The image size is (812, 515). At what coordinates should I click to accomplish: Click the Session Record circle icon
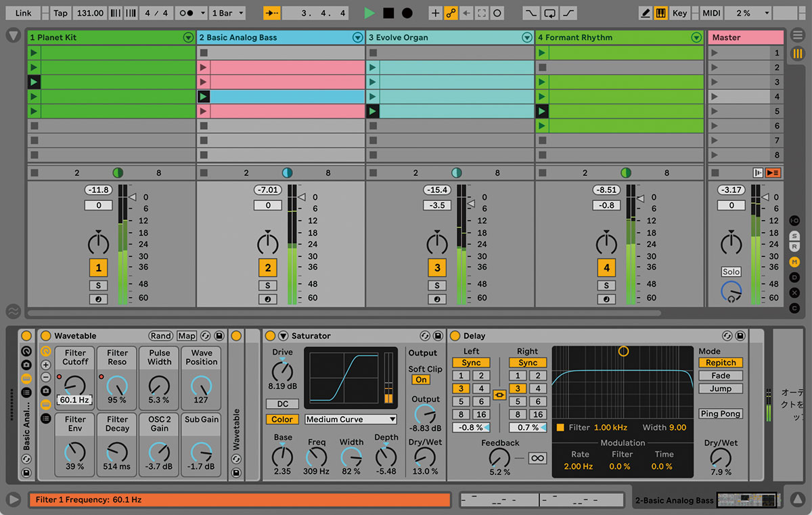pos(497,13)
